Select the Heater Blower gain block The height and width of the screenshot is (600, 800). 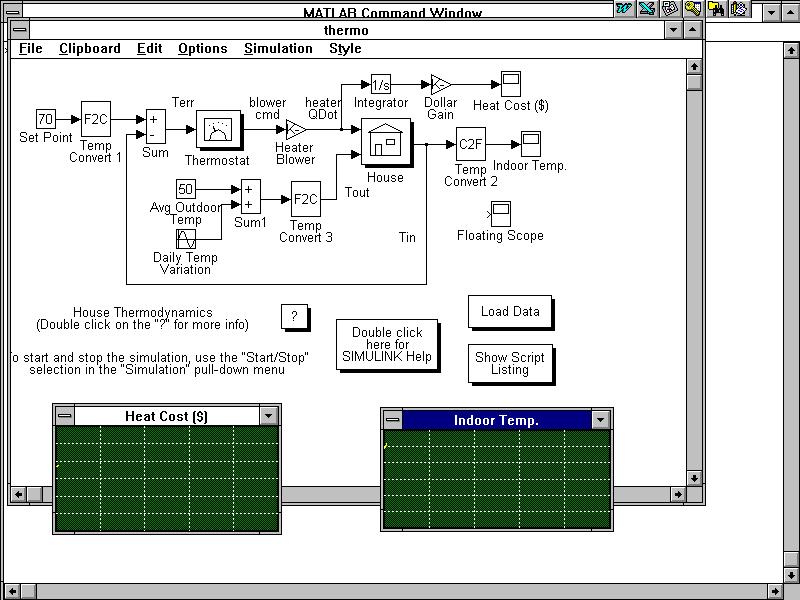coord(296,130)
